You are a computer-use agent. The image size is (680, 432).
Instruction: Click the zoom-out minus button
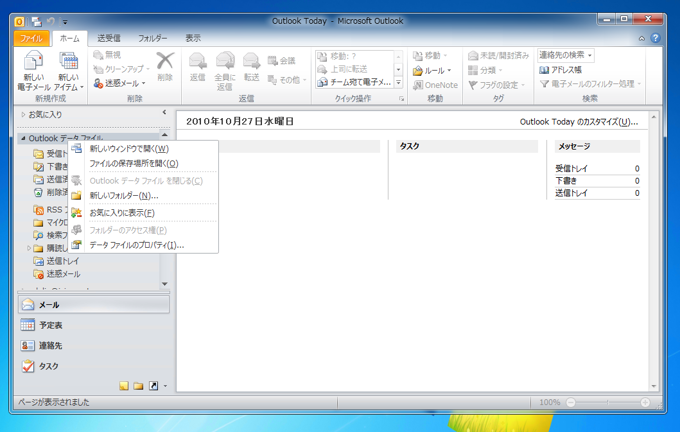click(x=571, y=403)
